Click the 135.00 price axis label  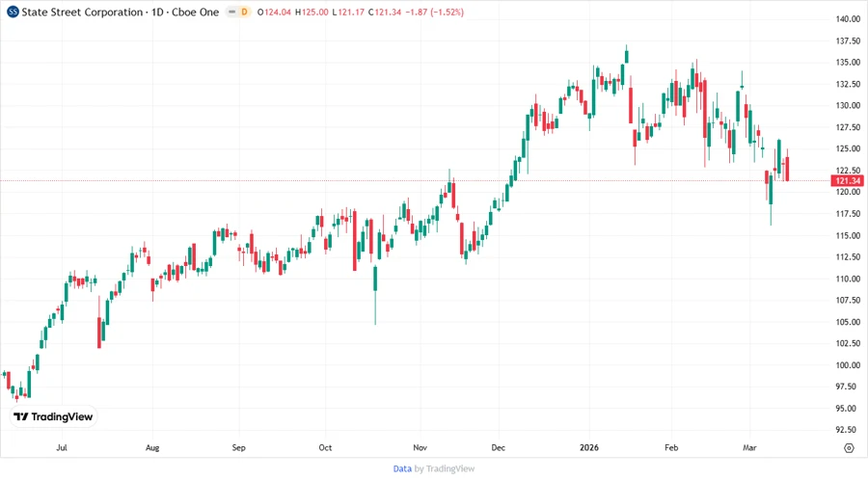tap(848, 62)
